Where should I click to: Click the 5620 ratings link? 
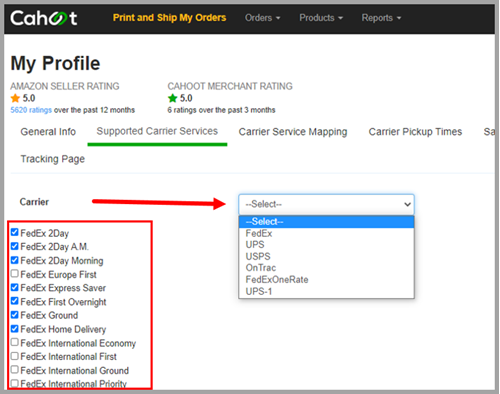click(31, 110)
